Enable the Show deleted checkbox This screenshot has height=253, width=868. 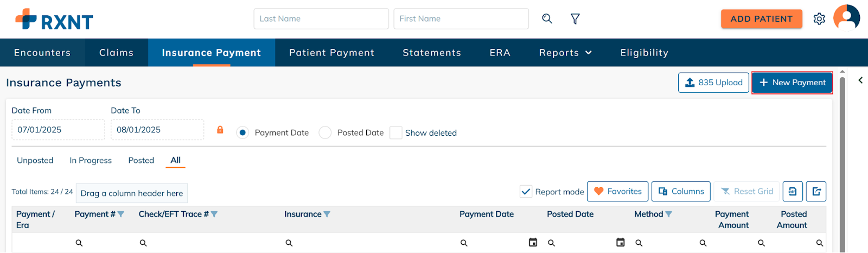point(396,132)
